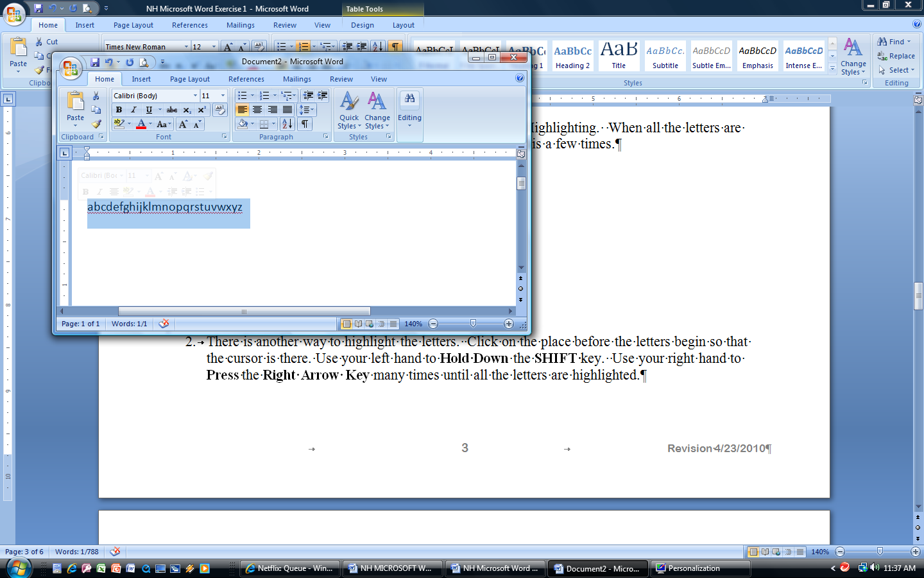Open Word Help icon in Document2 window
924x578 pixels.
pyautogui.click(x=520, y=78)
